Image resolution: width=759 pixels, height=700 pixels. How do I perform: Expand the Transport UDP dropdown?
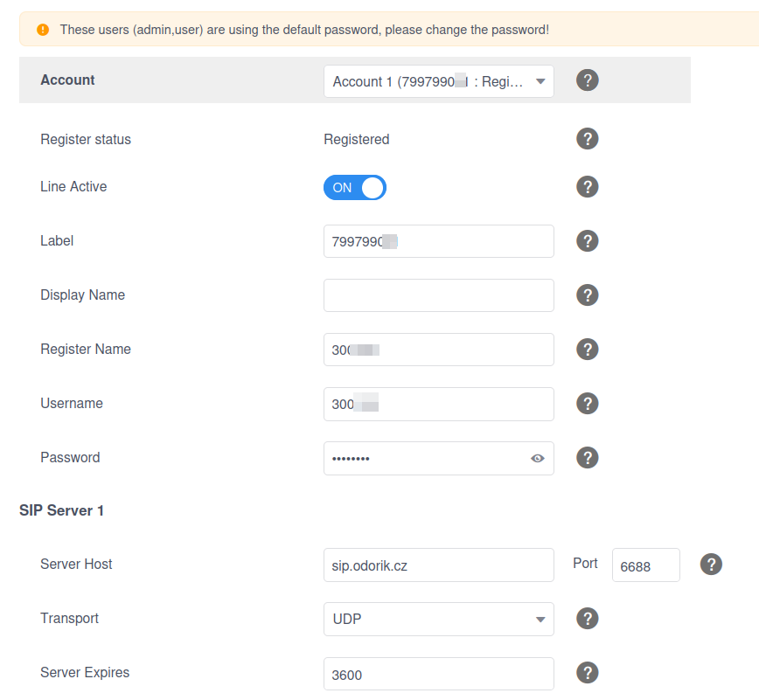(439, 620)
